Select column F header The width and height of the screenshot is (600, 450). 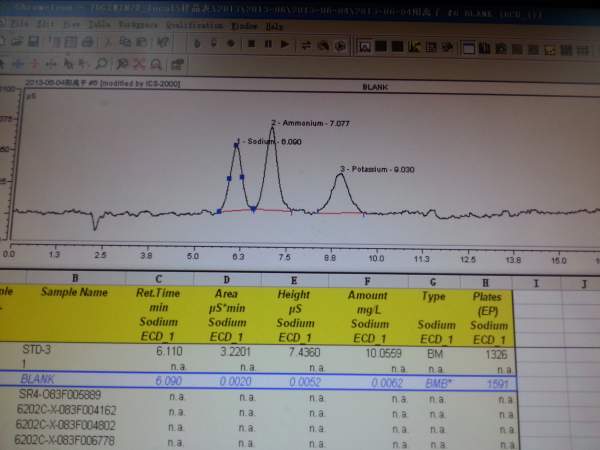coord(368,282)
